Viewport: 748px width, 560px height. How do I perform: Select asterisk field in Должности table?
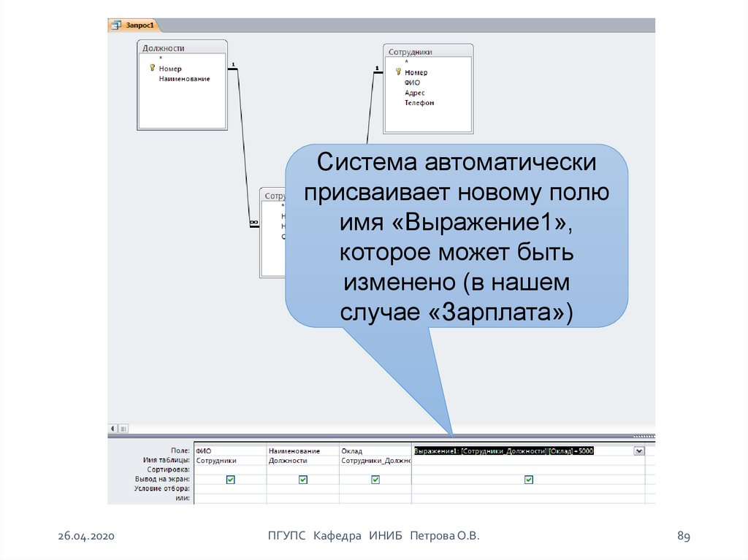coord(161,58)
